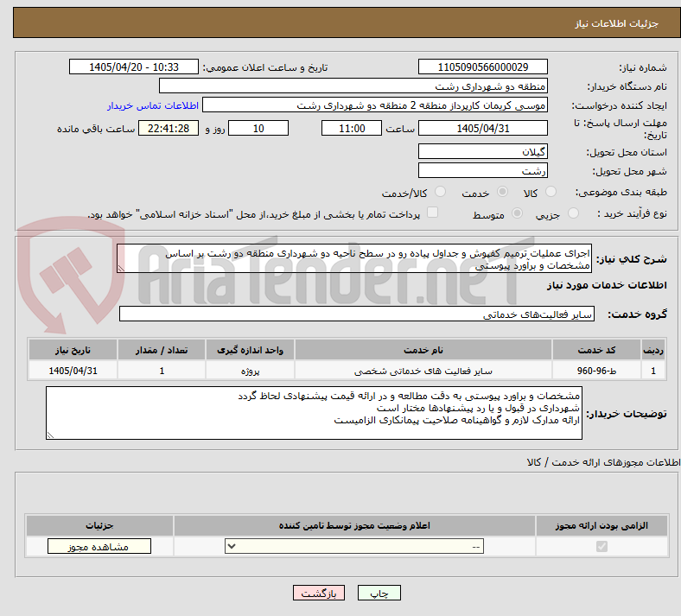This screenshot has width=681, height=616.
Task: Click the نام خدمت column header
Action: [x=423, y=350]
